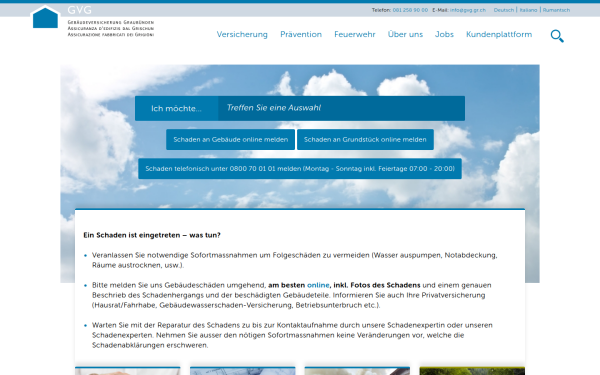Viewport: 600px width, 375px height.
Task: Click the 'Gebäudeversicherung Graubünden' logo text
Action: click(x=111, y=22)
